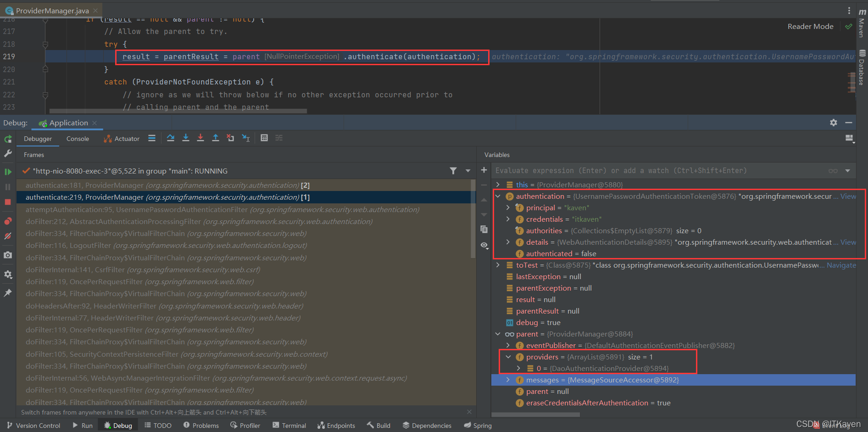Click the Step Into blue arrow icon
868x432 pixels.
186,138
